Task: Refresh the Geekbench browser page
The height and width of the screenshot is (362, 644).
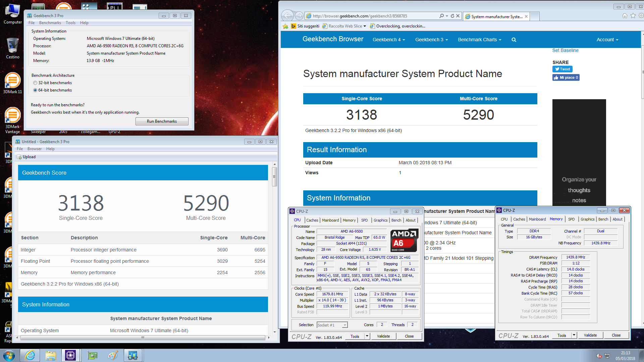Action: tap(452, 16)
